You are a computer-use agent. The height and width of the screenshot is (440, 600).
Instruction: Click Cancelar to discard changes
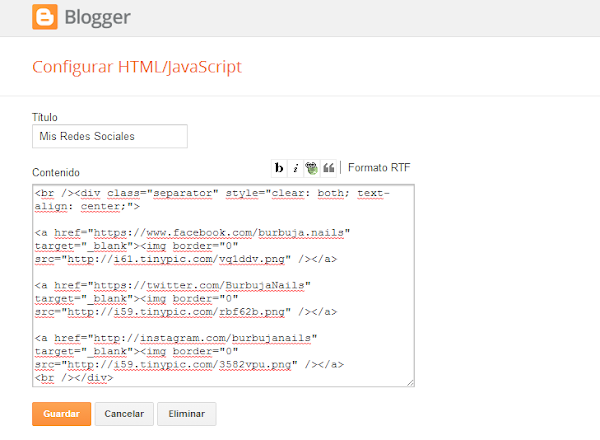pos(125,414)
